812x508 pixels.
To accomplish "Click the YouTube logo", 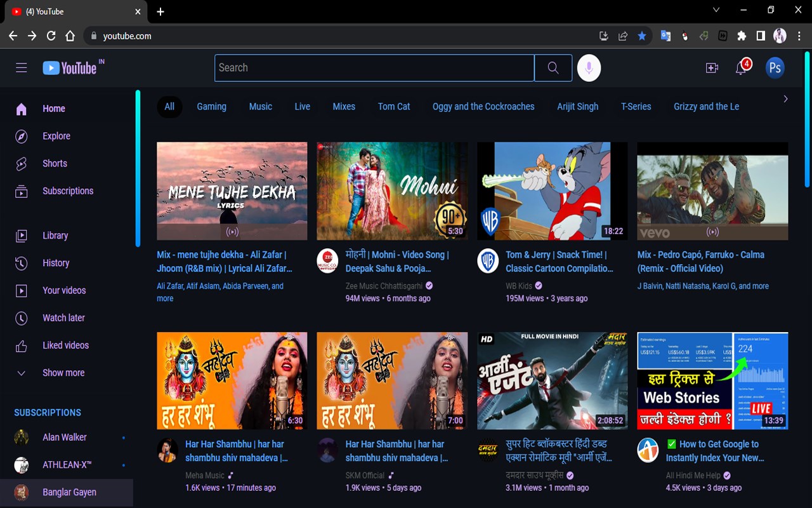I will tap(70, 68).
